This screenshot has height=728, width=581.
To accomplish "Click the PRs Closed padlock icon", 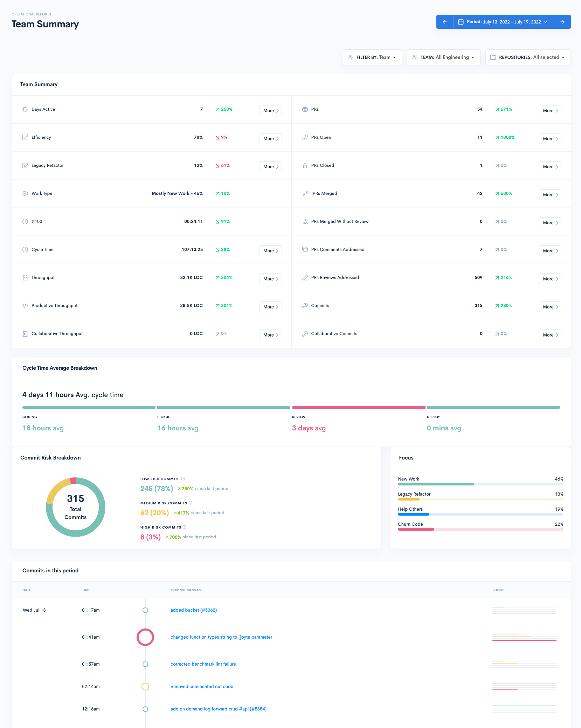I will (305, 165).
